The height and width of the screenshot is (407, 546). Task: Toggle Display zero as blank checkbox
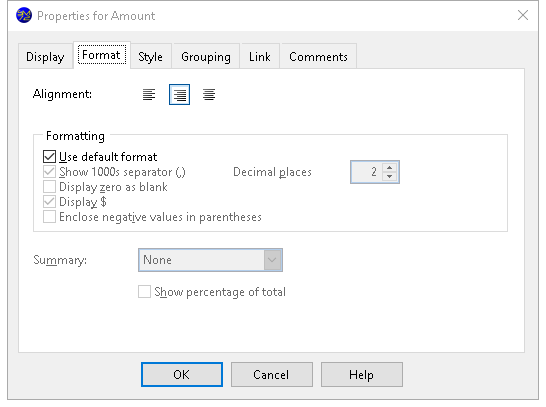tap(49, 187)
